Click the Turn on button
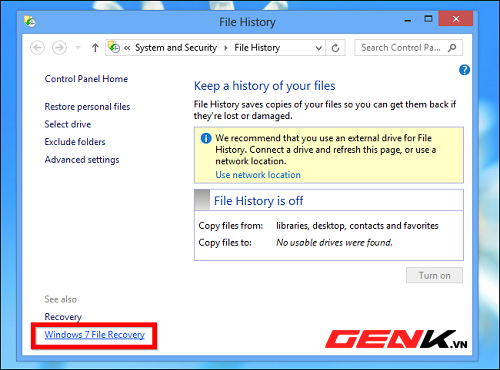 (434, 275)
